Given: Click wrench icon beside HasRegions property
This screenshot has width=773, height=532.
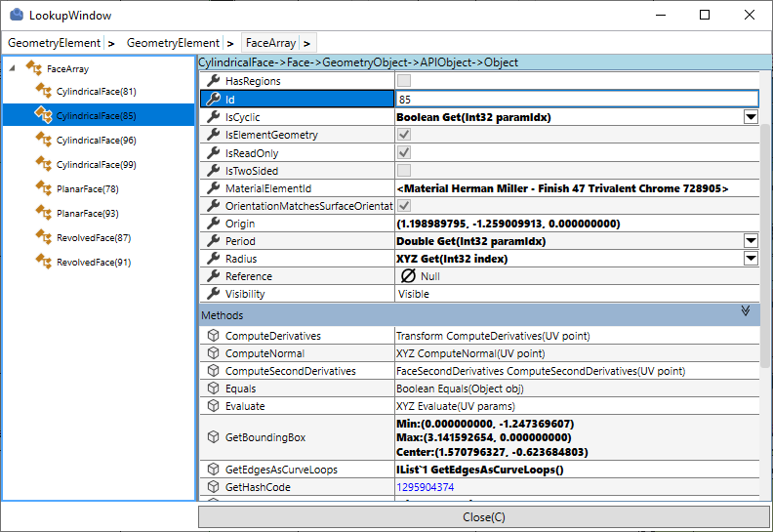Looking at the screenshot, I should tap(213, 80).
